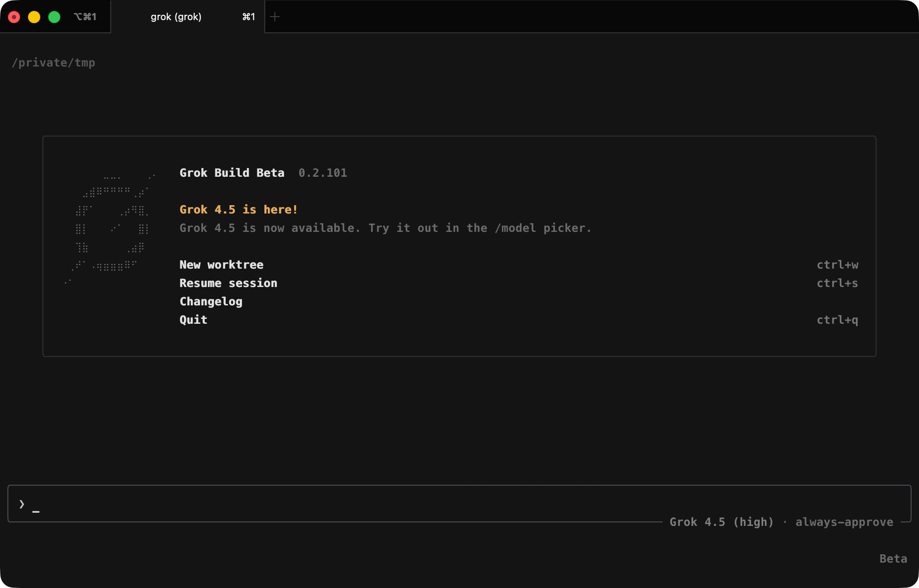Click the ctrl+s shortcut hint

tap(838, 283)
